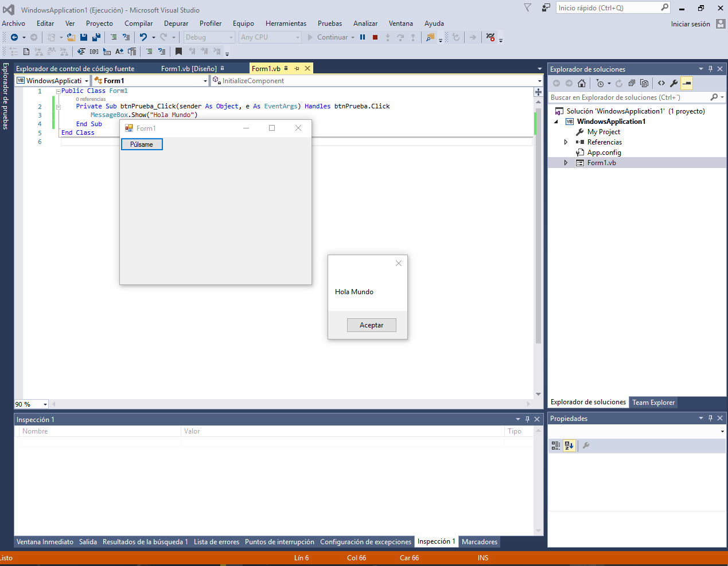Save all files with double disk icon
The width and height of the screenshot is (728, 566).
pyautogui.click(x=96, y=37)
